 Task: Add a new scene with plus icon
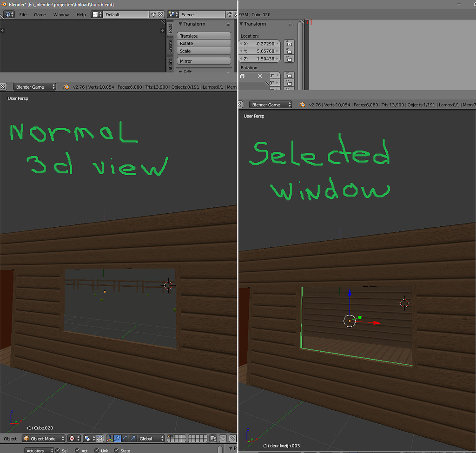[x=230, y=14]
